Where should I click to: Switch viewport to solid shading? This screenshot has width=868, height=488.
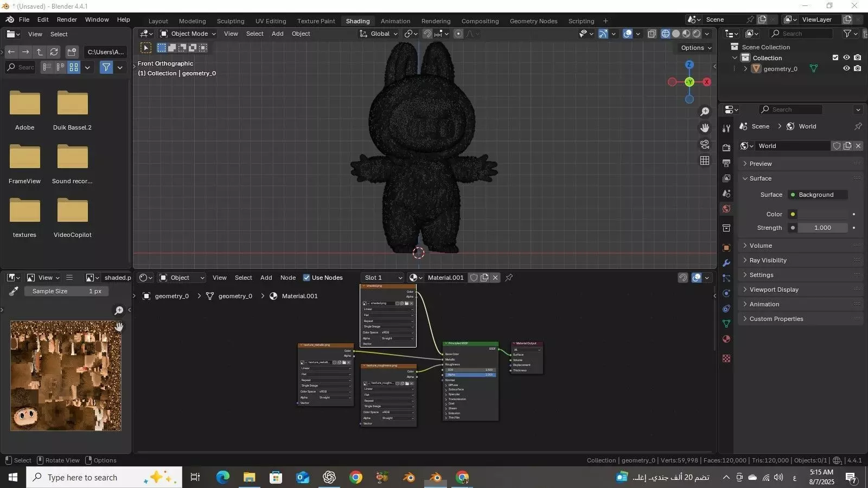pyautogui.click(x=676, y=34)
